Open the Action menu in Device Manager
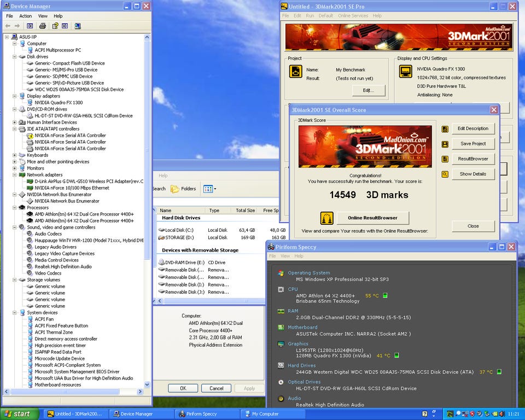 click(x=26, y=16)
